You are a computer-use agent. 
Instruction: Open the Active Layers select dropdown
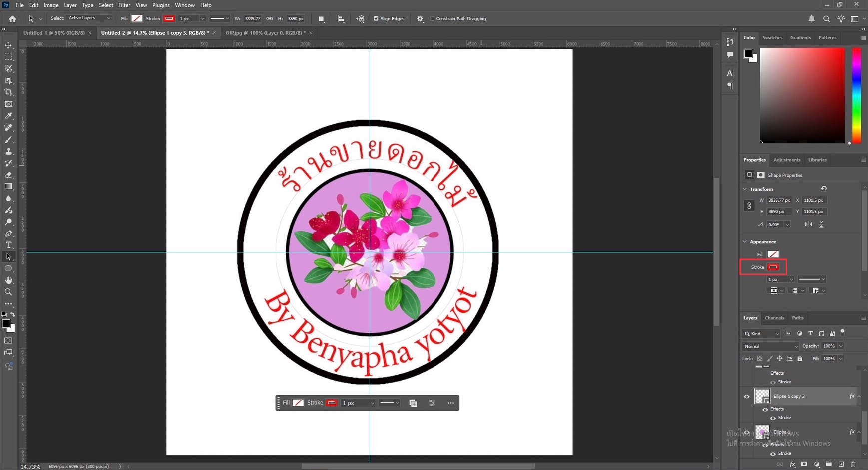click(x=89, y=18)
